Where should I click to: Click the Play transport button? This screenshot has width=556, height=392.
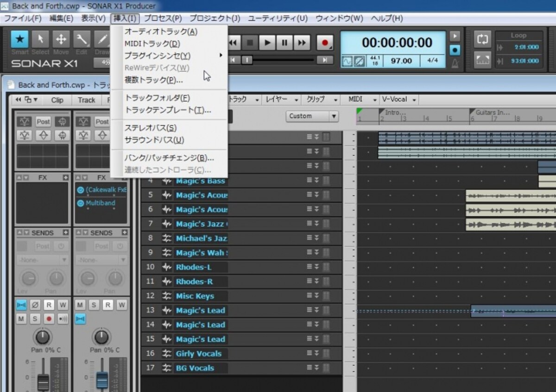[x=267, y=43]
